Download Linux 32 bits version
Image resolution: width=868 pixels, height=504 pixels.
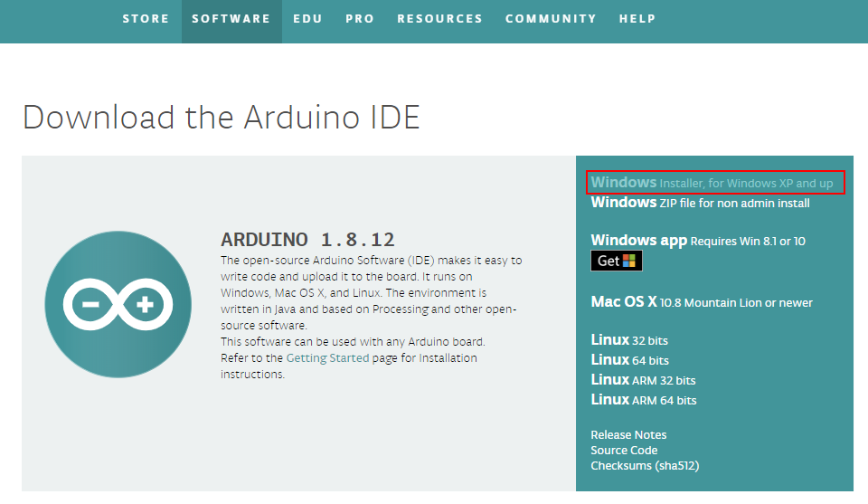[629, 340]
